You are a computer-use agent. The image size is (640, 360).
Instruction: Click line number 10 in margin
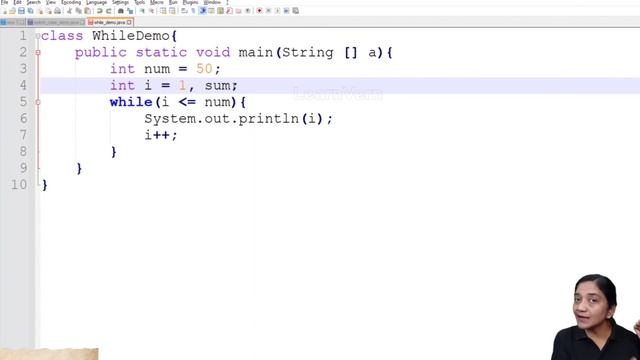pos(19,184)
